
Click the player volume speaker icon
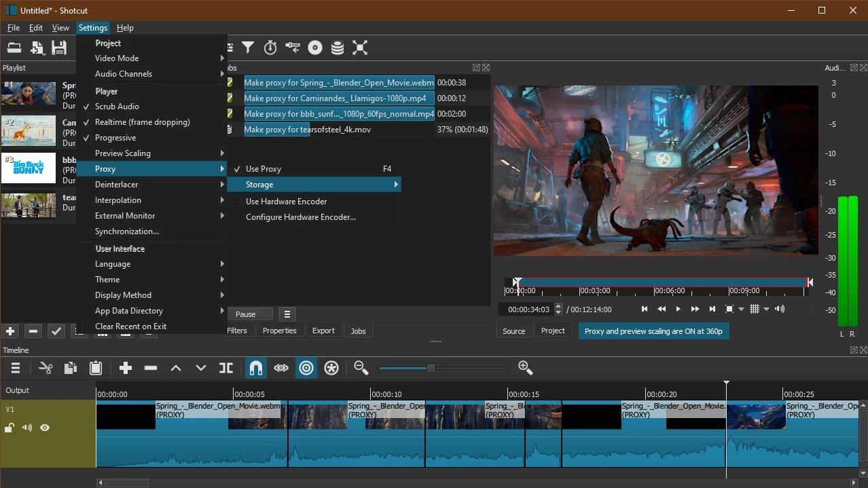[780, 309]
